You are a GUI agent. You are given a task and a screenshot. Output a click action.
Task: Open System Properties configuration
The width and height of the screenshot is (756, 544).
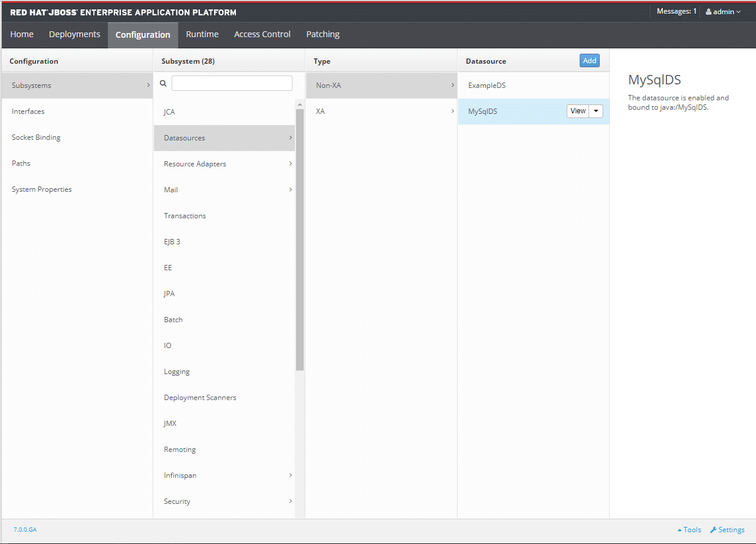77,189
